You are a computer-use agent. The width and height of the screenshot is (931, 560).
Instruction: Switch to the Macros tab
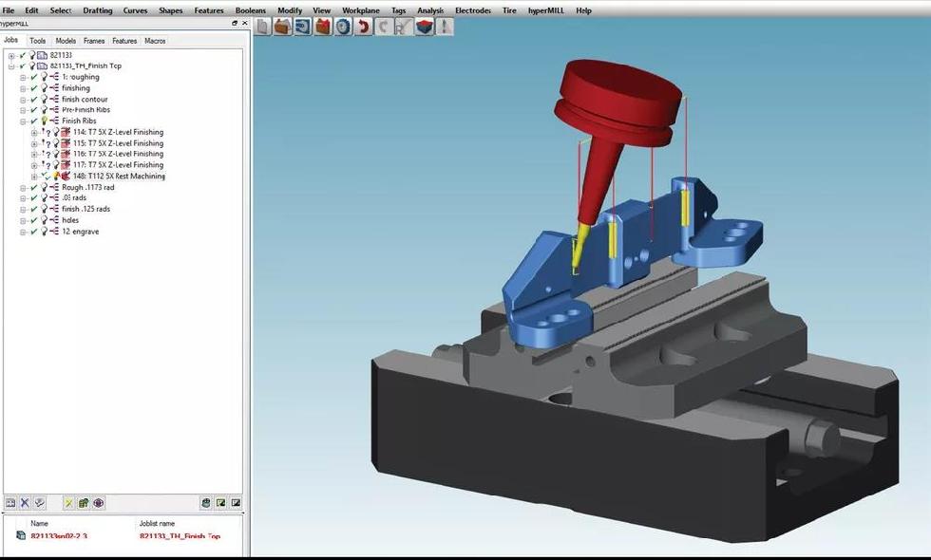pos(155,41)
